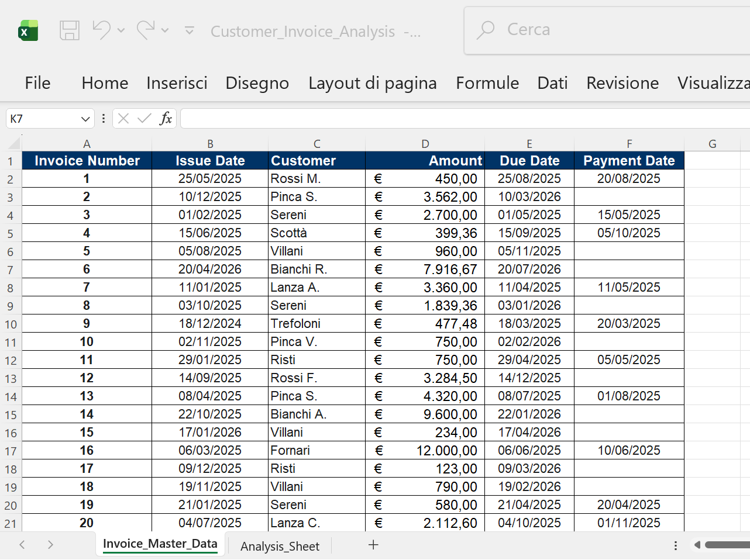Open sheet list with the ellipsis icon
The height and width of the screenshot is (560, 750).
tap(675, 545)
